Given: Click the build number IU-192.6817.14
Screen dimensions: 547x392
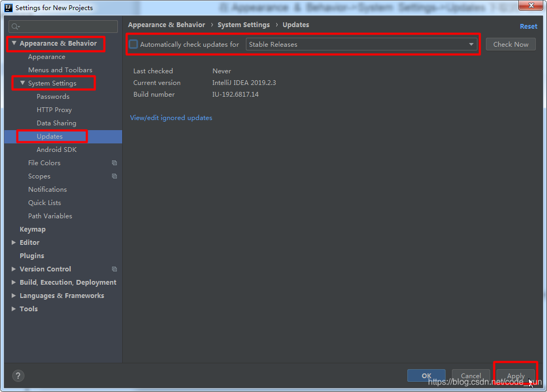Looking at the screenshot, I should click(235, 94).
